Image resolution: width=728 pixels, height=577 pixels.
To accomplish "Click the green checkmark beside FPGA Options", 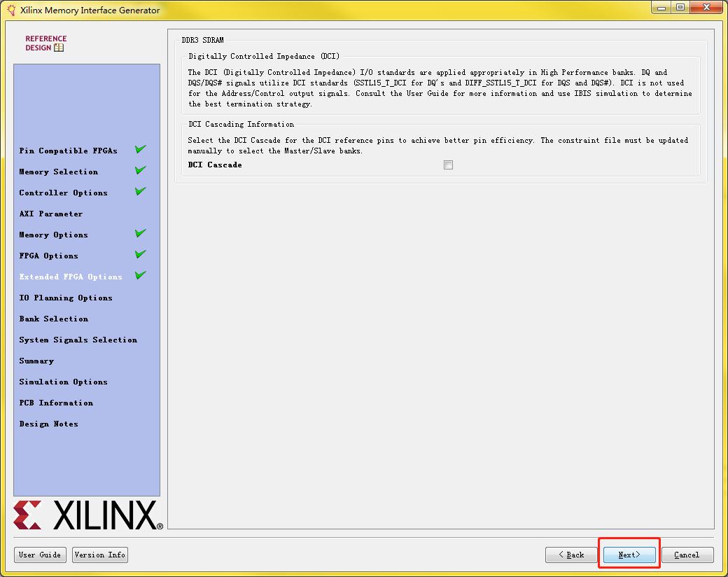I will click(140, 254).
